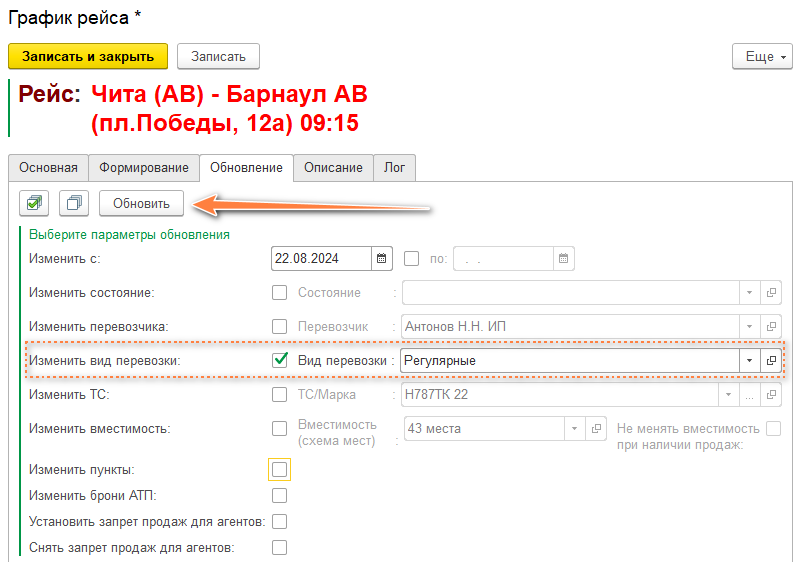
Task: Open calendar picker for start date
Action: [x=382, y=259]
